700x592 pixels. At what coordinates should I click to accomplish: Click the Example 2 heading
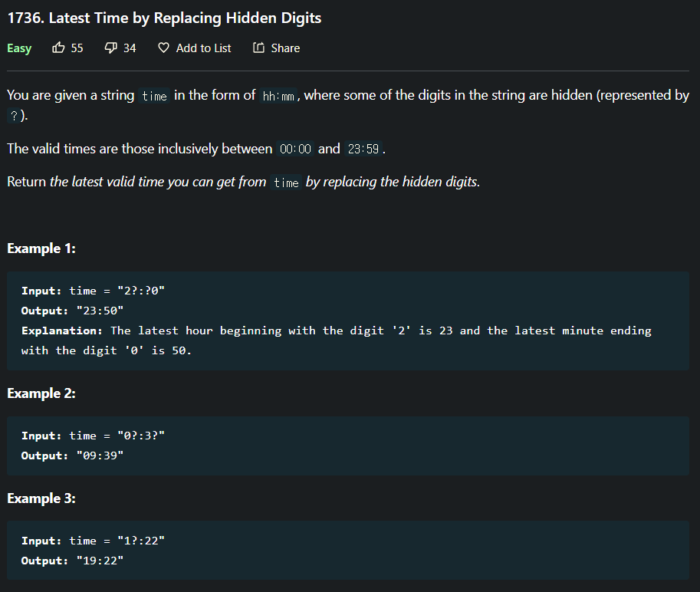coord(41,393)
